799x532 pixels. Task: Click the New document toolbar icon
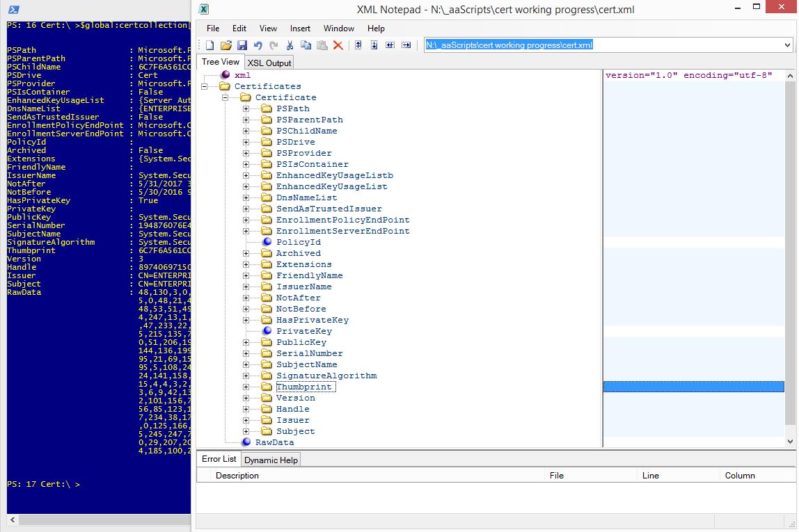[x=209, y=45]
